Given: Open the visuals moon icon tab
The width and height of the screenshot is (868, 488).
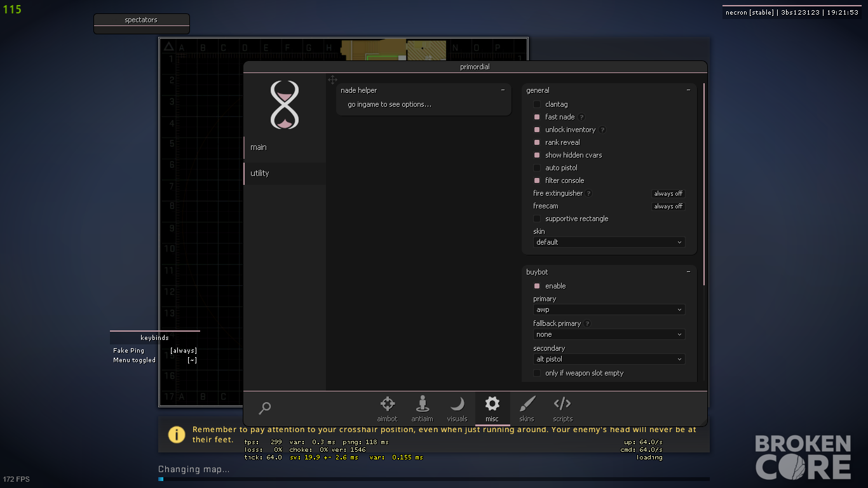Looking at the screenshot, I should [x=457, y=408].
